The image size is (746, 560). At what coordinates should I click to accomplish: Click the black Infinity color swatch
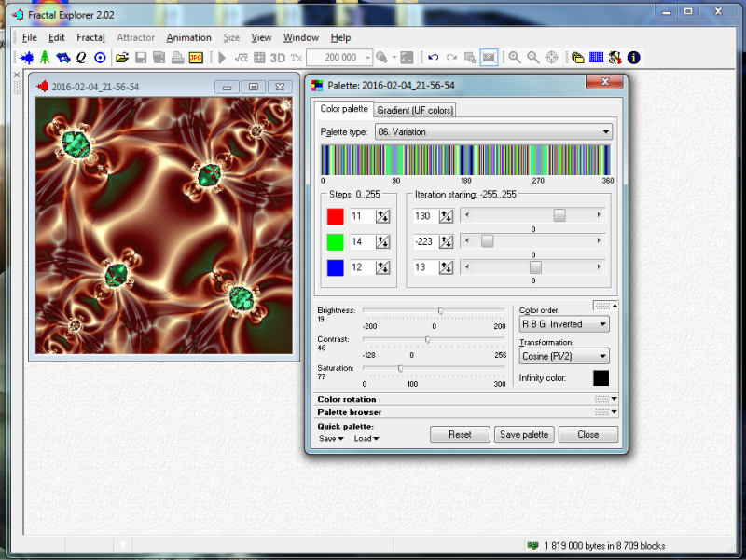(x=601, y=378)
